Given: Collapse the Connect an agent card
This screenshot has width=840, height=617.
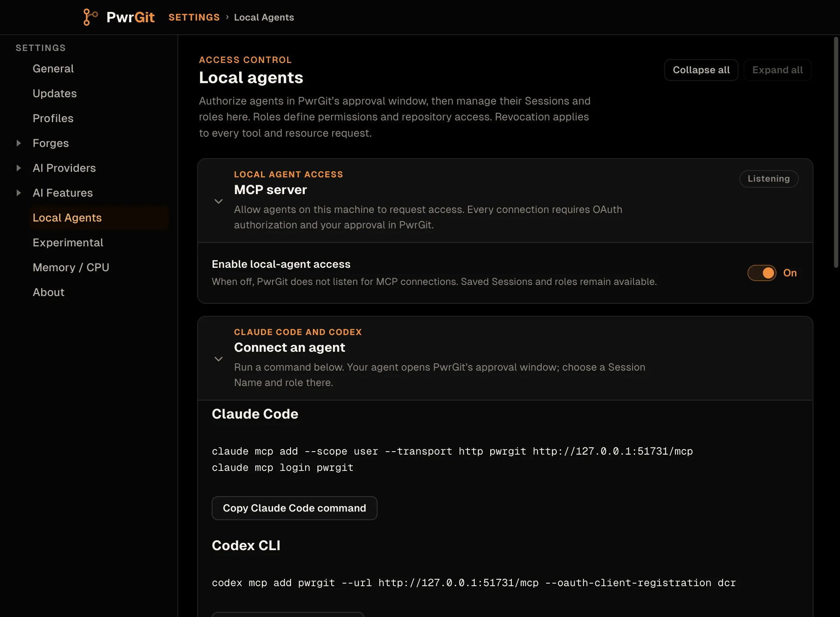Looking at the screenshot, I should pyautogui.click(x=219, y=359).
